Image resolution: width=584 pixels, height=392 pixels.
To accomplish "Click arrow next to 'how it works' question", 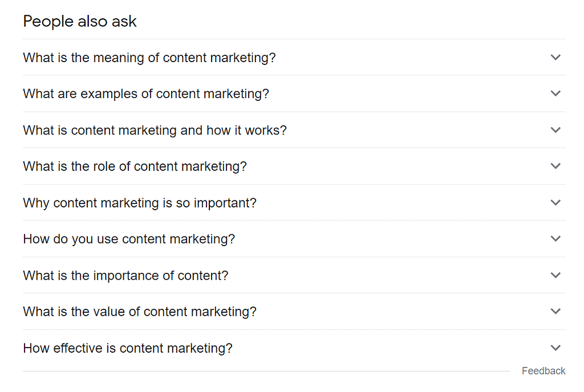I will 555,130.
